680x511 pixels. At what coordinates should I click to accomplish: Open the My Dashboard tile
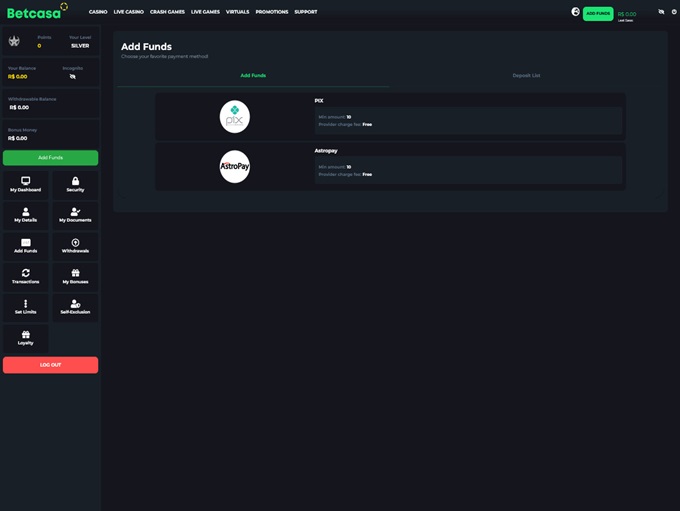click(25, 184)
